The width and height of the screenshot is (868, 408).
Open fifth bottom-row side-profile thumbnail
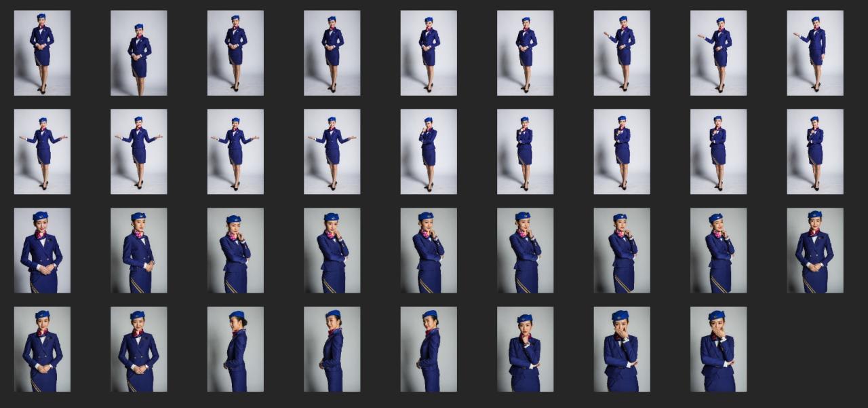429,350
